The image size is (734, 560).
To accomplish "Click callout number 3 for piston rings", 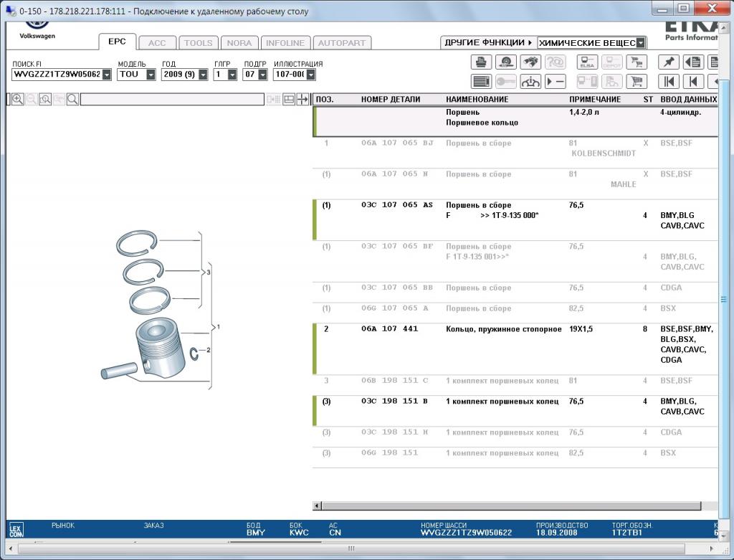I will (209, 272).
